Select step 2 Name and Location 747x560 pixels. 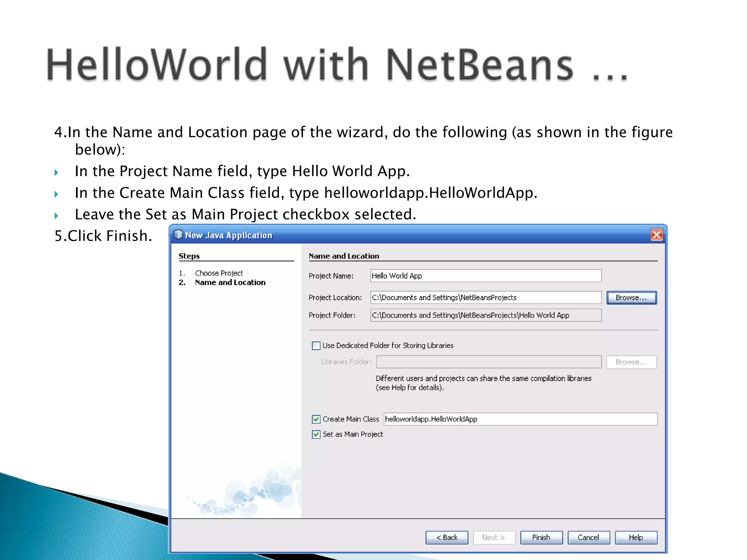coord(230,283)
